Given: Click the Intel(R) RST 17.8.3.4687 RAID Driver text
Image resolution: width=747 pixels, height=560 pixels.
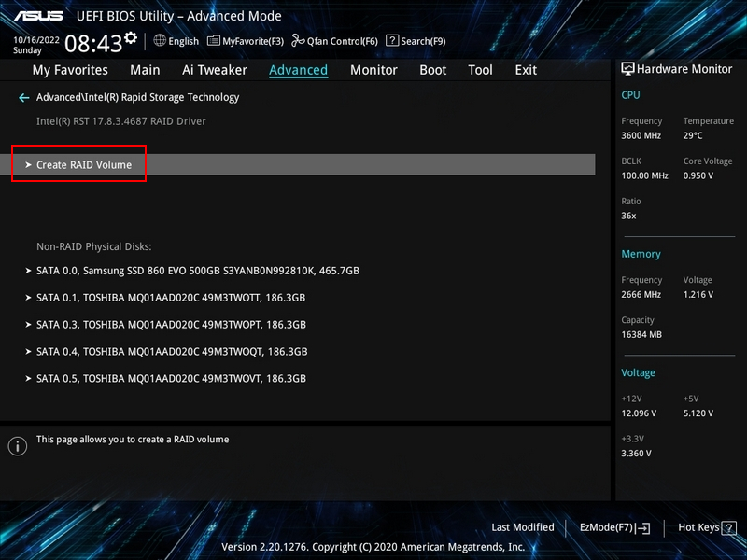Looking at the screenshot, I should click(x=121, y=121).
